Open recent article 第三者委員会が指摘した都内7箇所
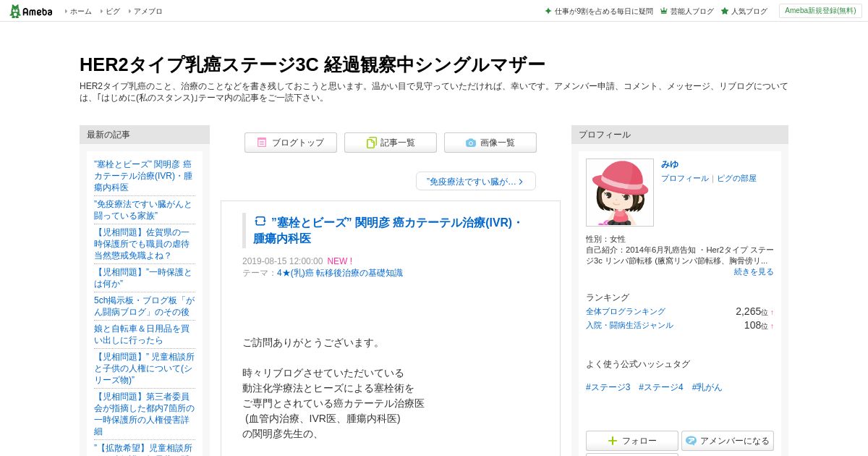 (x=143, y=414)
